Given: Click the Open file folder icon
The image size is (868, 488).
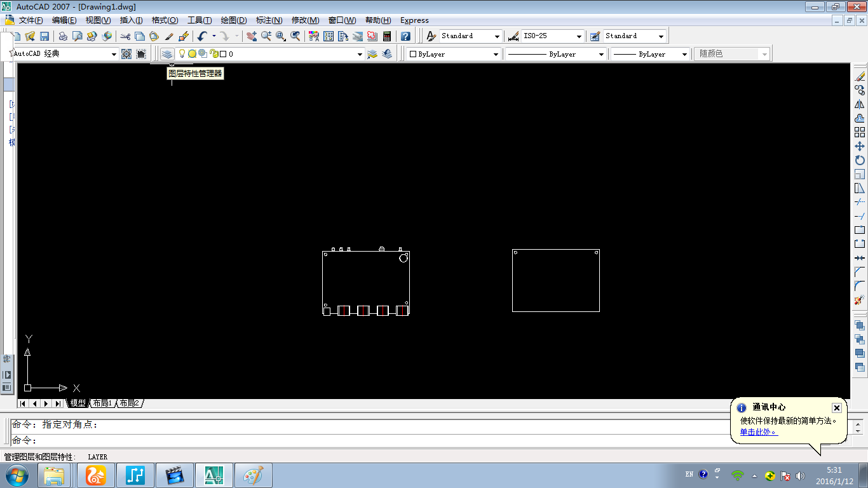Looking at the screenshot, I should click(30, 36).
